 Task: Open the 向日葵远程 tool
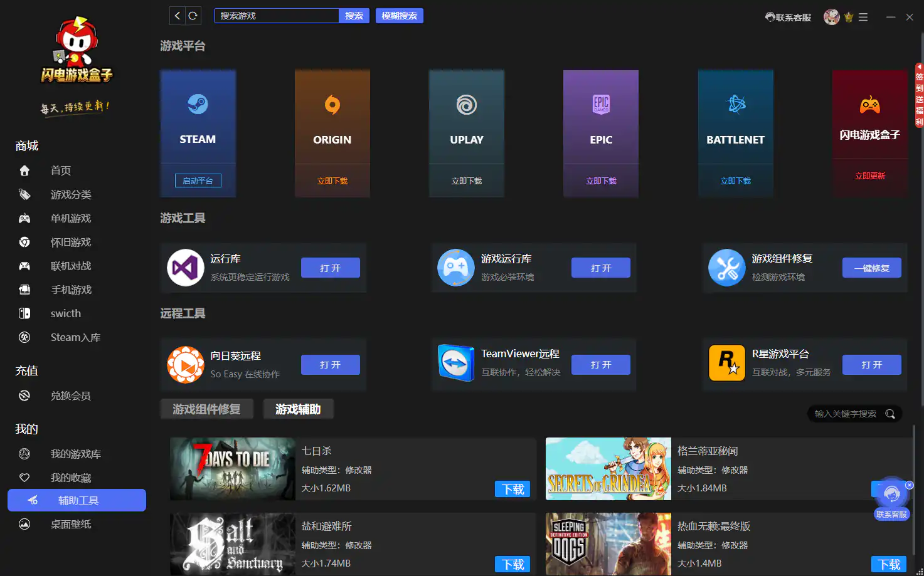[331, 365]
